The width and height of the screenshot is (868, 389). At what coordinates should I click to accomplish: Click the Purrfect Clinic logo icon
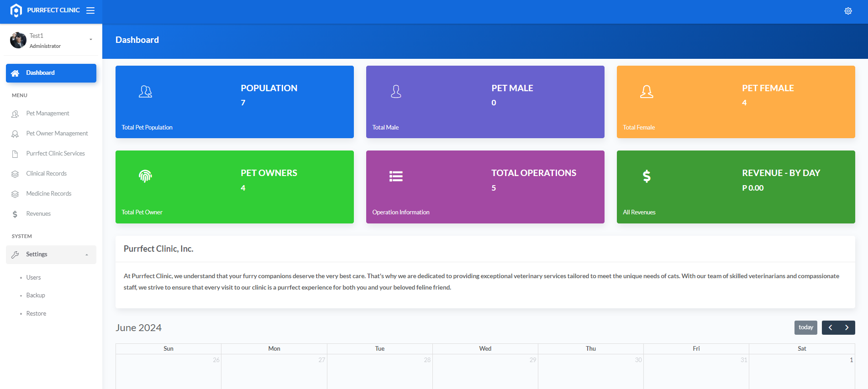coord(16,10)
